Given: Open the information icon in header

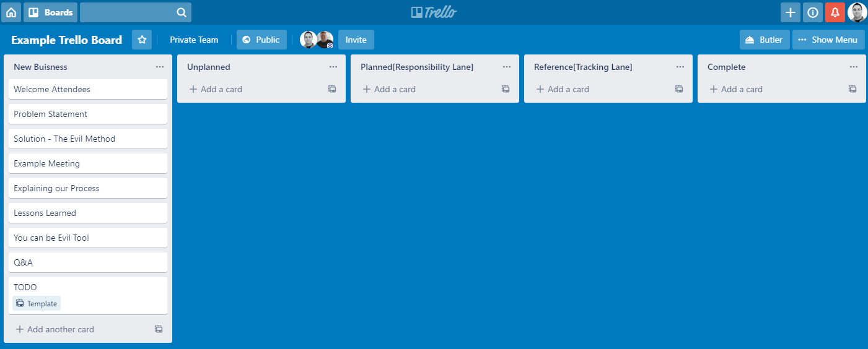Looking at the screenshot, I should (x=812, y=12).
